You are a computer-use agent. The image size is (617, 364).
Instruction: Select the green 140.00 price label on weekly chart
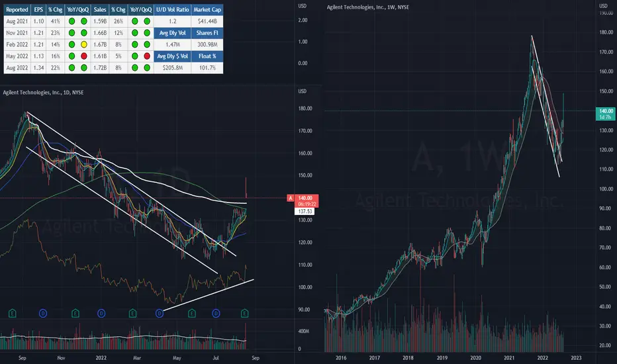click(x=605, y=114)
